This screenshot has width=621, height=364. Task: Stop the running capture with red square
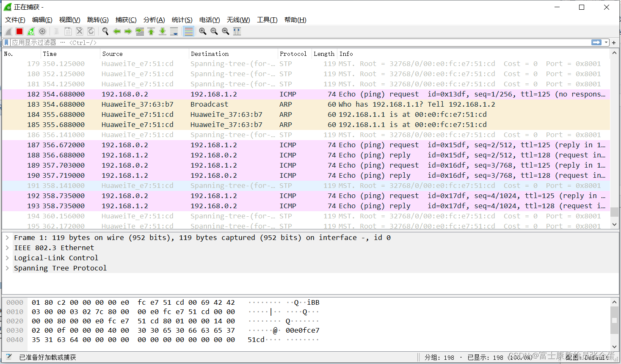tap(19, 31)
